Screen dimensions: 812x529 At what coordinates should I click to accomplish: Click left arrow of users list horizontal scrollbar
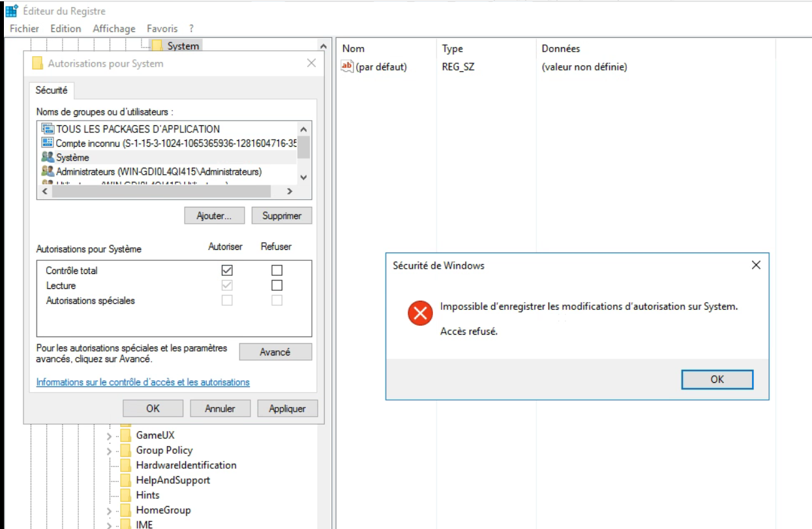[44, 191]
